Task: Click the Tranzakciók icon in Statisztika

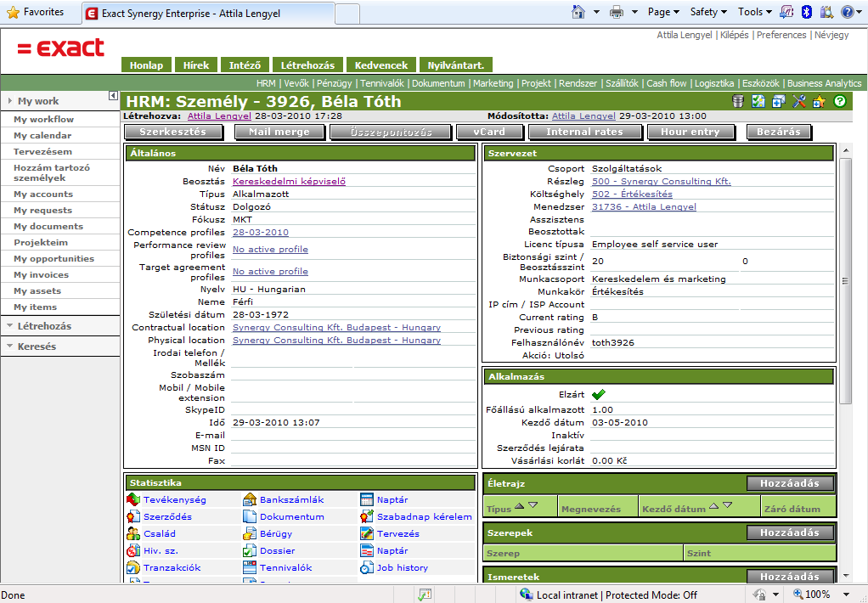Action: (x=132, y=567)
